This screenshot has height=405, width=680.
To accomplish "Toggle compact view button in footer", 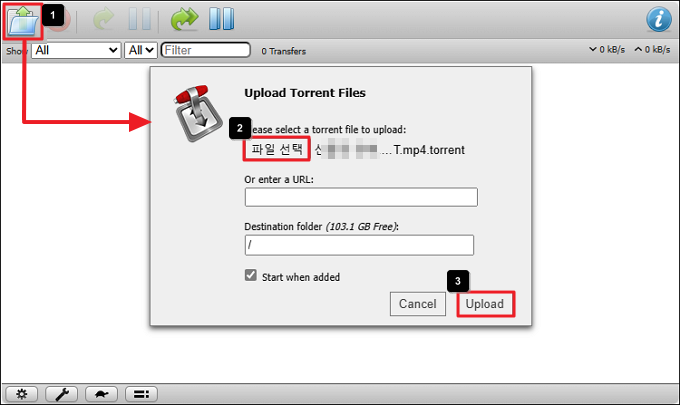I will pos(141,394).
